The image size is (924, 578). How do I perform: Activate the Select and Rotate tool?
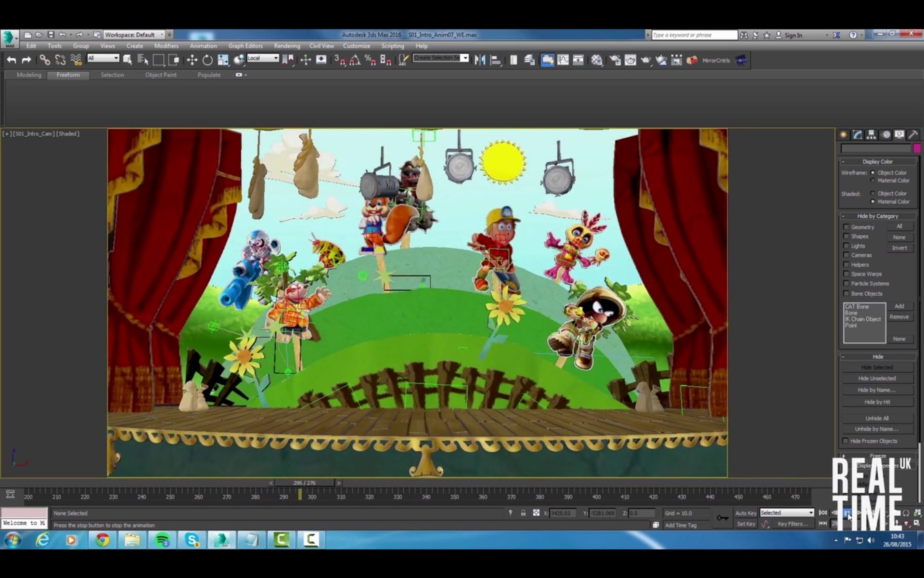207,60
